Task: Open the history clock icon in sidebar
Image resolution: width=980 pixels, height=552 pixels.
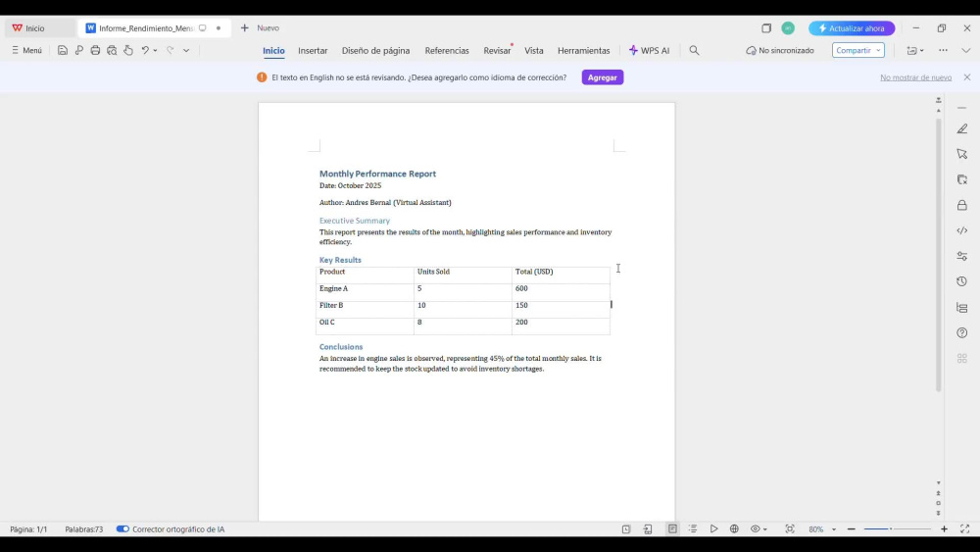Action: [x=962, y=282]
